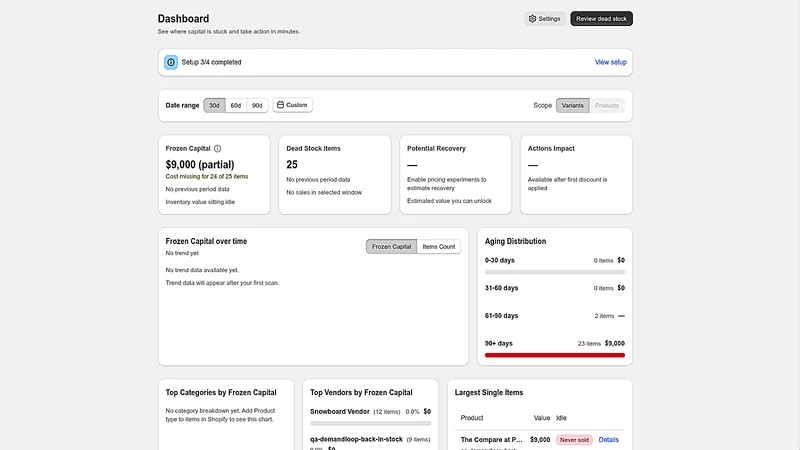Click the calendar icon in the Custom button

280,105
